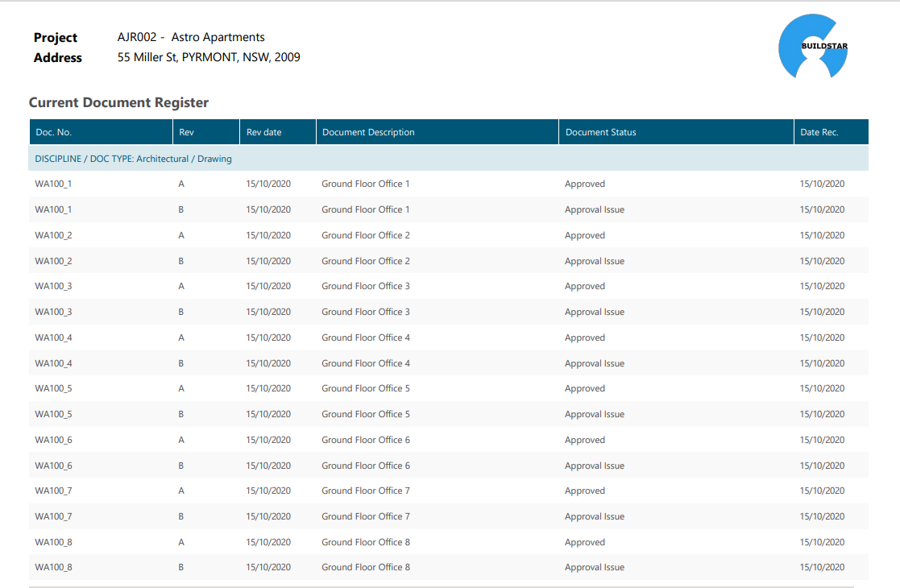The width and height of the screenshot is (900, 588).
Task: Select WA100_3 doc number in Rev B row
Action: pyautogui.click(x=53, y=312)
